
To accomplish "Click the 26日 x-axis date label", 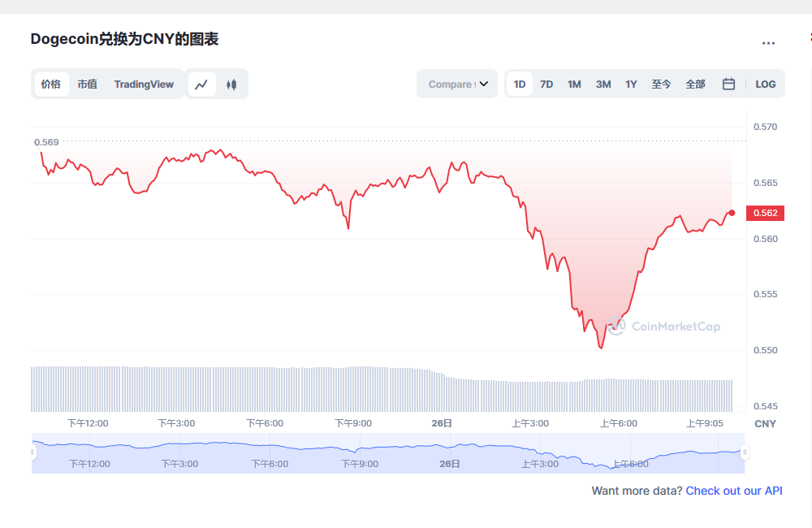I will pyautogui.click(x=442, y=423).
